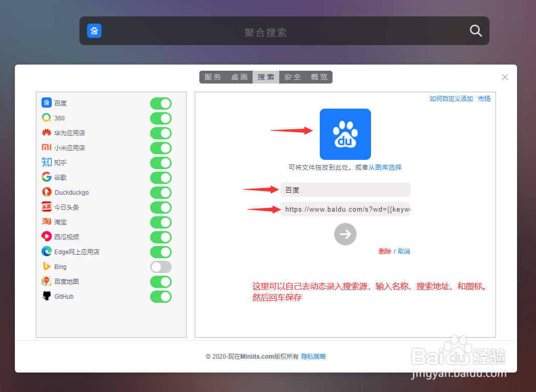
Task: Click the Baidu Maps icon
Action: click(47, 281)
